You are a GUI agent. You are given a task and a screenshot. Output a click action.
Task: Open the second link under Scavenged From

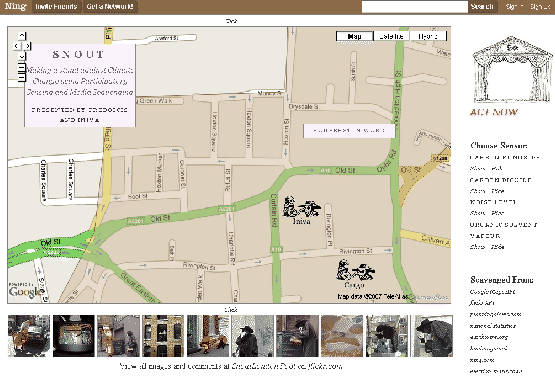482,303
